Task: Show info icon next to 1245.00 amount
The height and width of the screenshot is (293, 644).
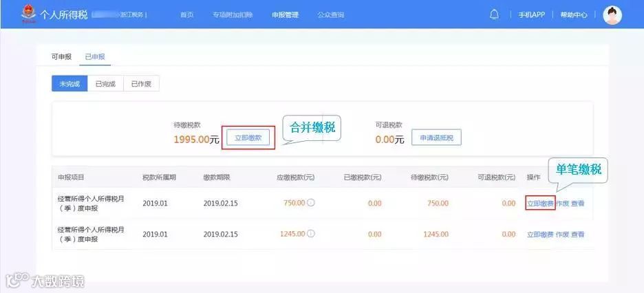Action: click(x=311, y=233)
